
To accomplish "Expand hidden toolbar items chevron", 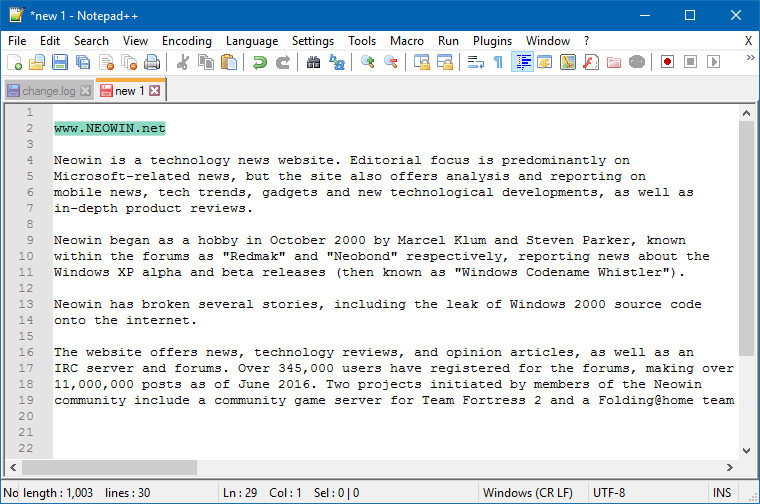I will click(x=750, y=58).
